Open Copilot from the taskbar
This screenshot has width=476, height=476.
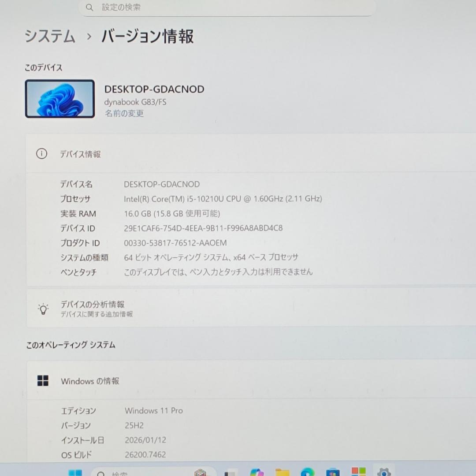click(x=257, y=472)
